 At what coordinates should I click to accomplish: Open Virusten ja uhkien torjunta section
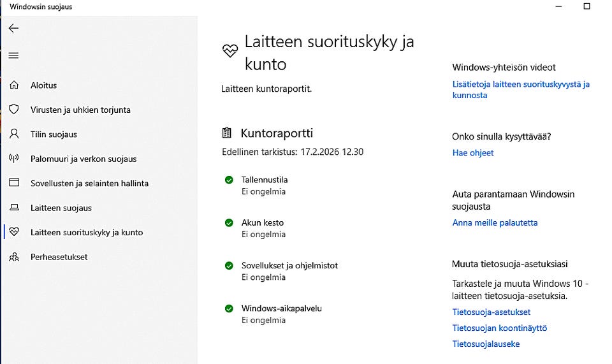tap(80, 110)
